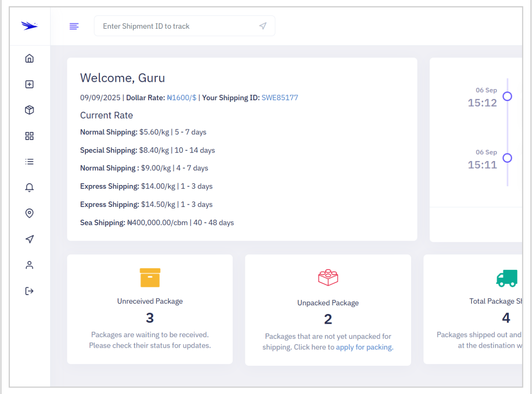Click the SWE85177 shipping ID link
This screenshot has width=532, height=394.
[280, 98]
